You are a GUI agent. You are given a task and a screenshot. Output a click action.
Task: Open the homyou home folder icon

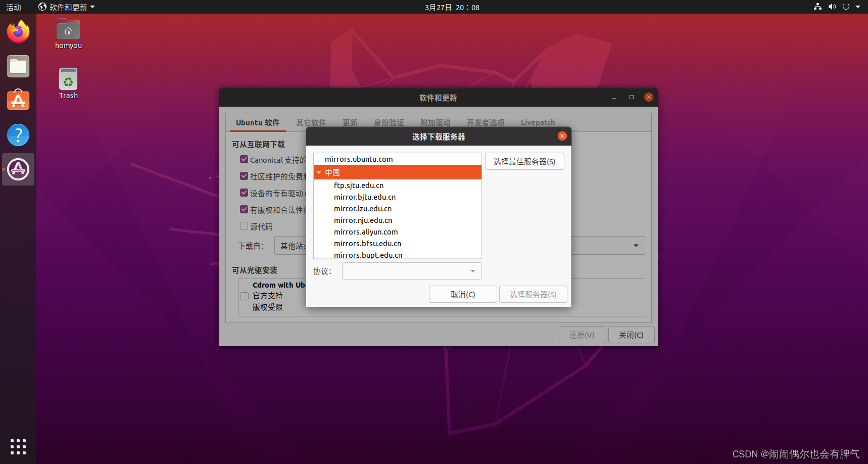(68, 34)
